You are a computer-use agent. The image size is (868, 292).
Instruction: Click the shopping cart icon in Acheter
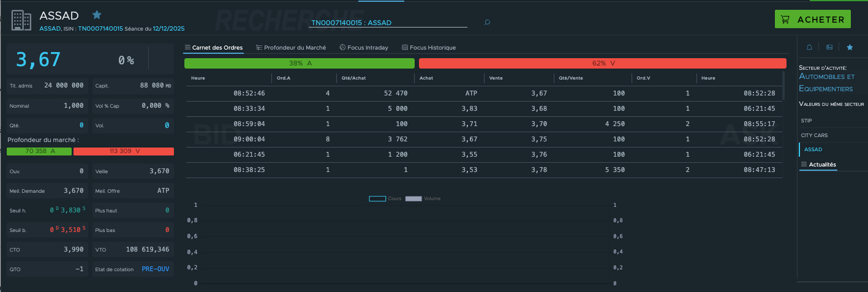(786, 20)
